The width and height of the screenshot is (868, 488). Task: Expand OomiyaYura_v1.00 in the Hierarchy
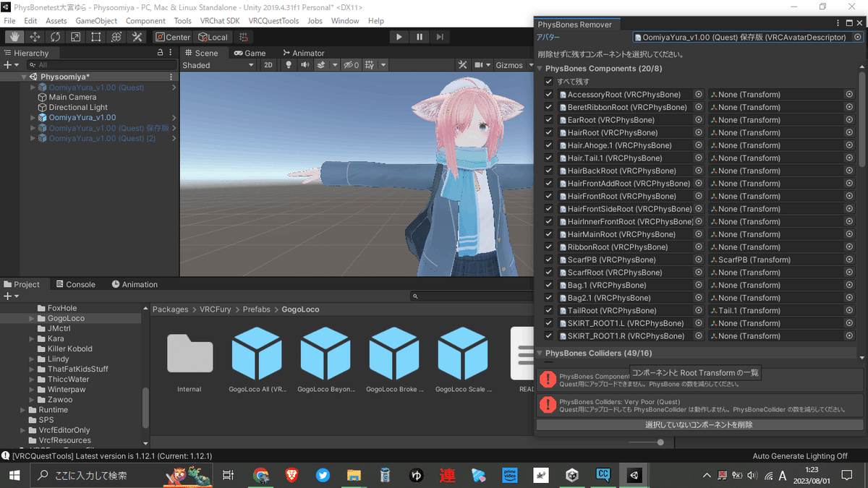(x=32, y=117)
